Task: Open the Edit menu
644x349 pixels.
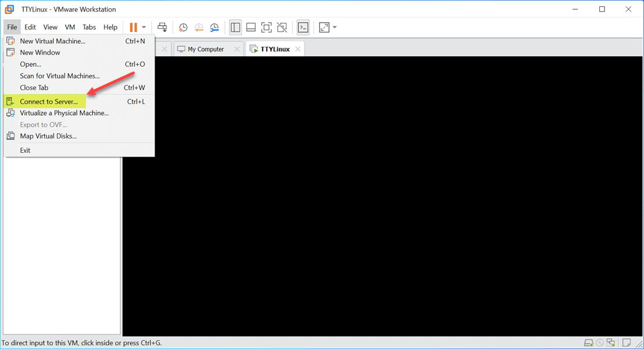Action: [x=30, y=27]
